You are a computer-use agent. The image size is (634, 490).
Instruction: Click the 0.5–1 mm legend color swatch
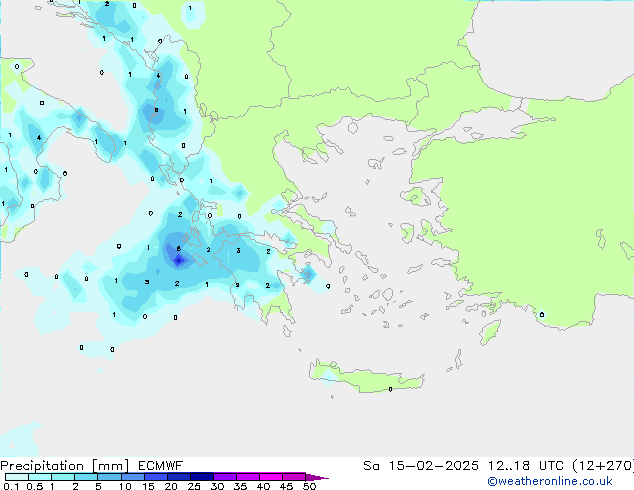pos(40,477)
